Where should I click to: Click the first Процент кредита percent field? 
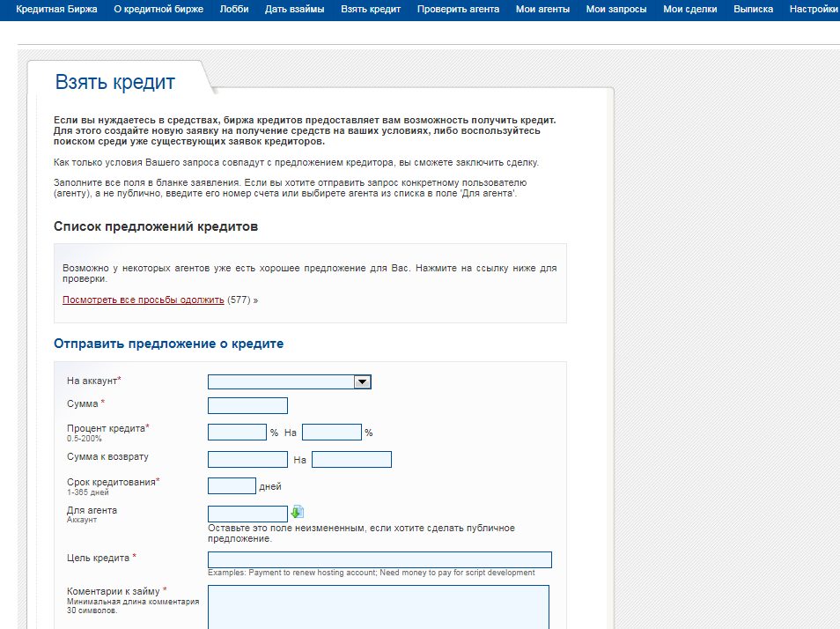(237, 433)
